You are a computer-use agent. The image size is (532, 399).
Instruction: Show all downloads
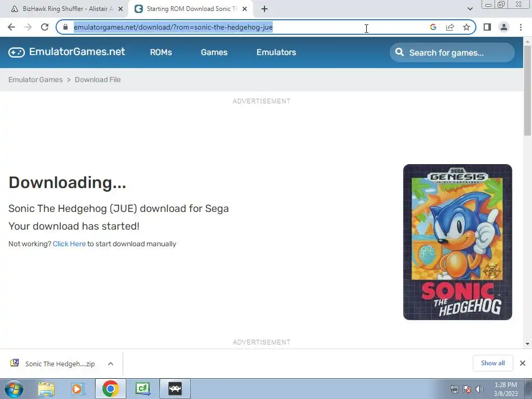(x=493, y=363)
